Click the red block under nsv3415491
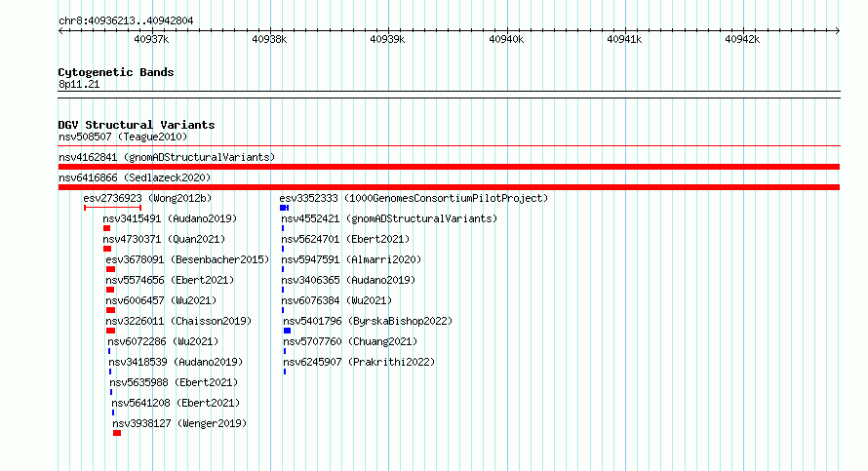 [107, 228]
